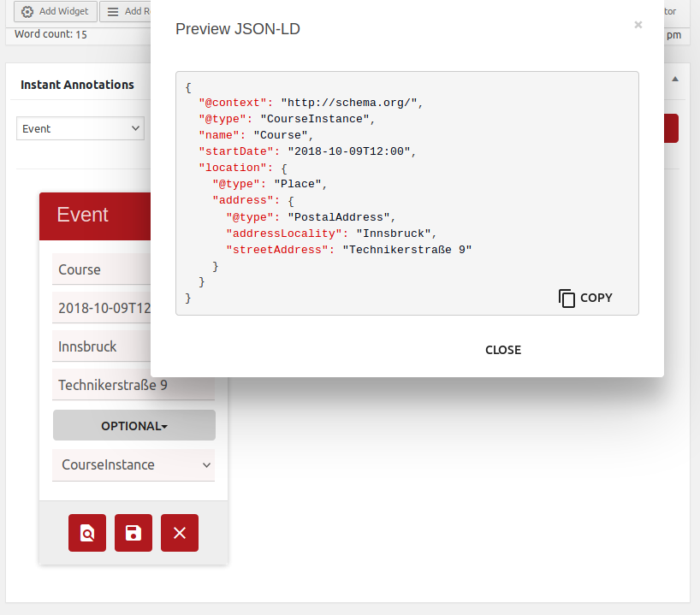The width and height of the screenshot is (700, 615).
Task: Click the Course name input field
Action: click(101, 269)
